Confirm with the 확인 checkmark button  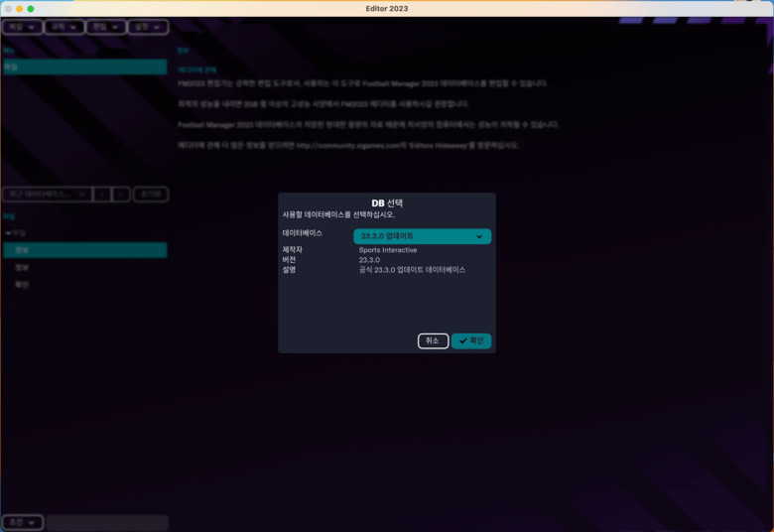[471, 340]
